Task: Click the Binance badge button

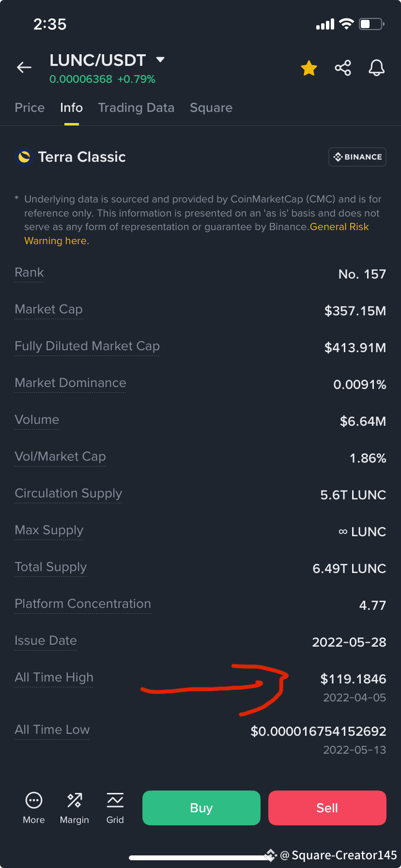Action: (357, 157)
